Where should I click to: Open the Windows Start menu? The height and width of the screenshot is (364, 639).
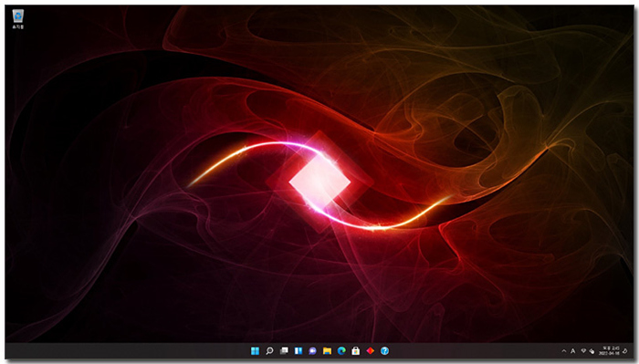pos(255,351)
